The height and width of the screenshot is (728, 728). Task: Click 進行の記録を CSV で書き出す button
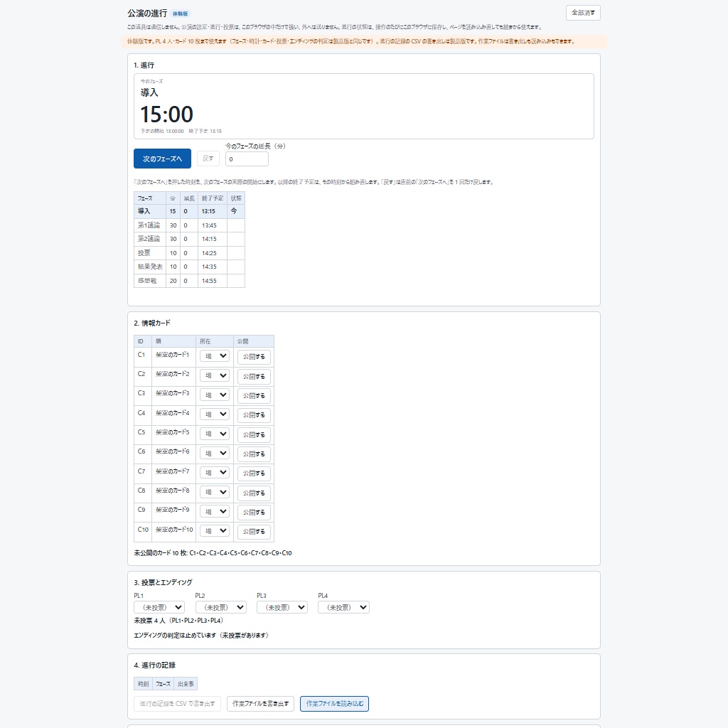point(177,704)
